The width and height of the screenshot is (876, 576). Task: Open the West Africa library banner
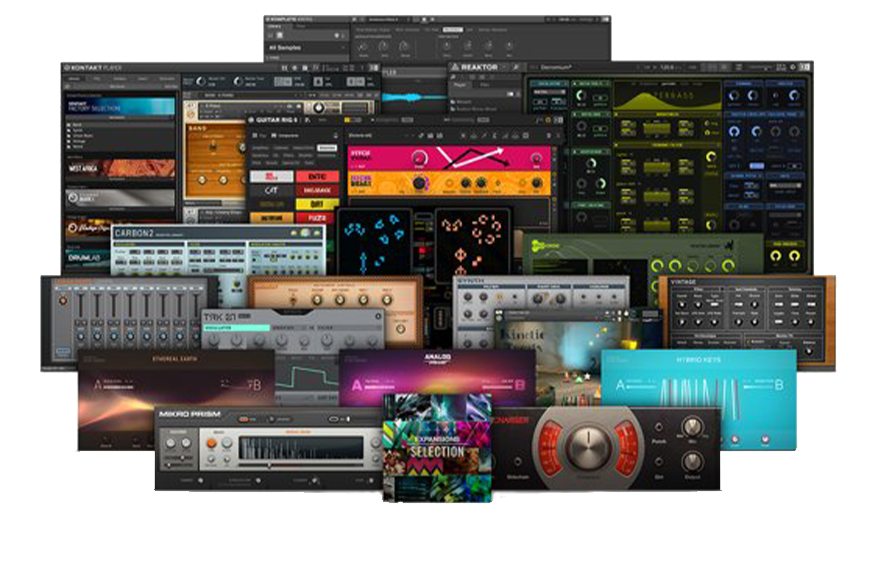point(121,168)
